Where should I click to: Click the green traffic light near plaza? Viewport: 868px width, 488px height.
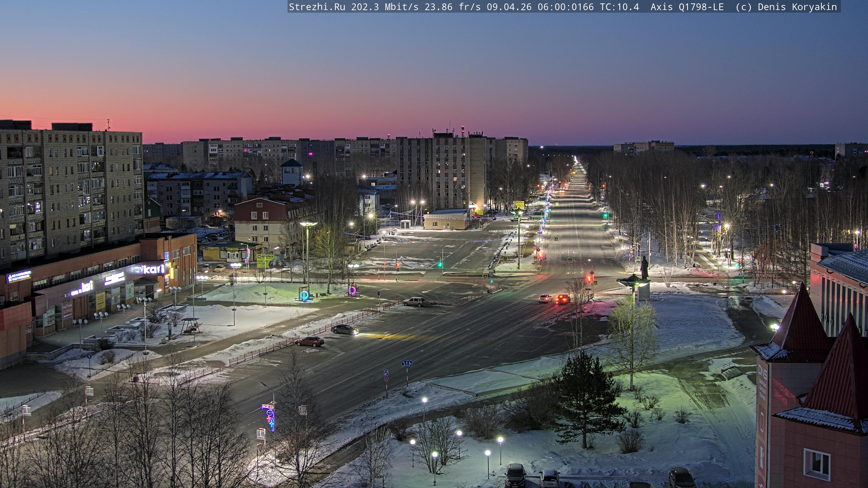pyautogui.click(x=440, y=265)
